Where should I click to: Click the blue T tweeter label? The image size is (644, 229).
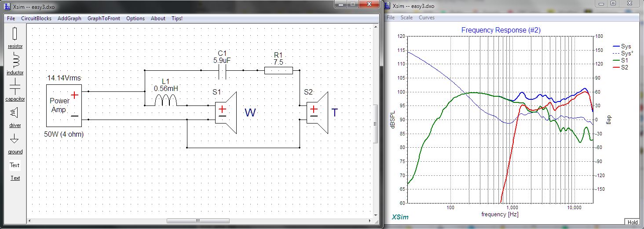click(x=335, y=113)
